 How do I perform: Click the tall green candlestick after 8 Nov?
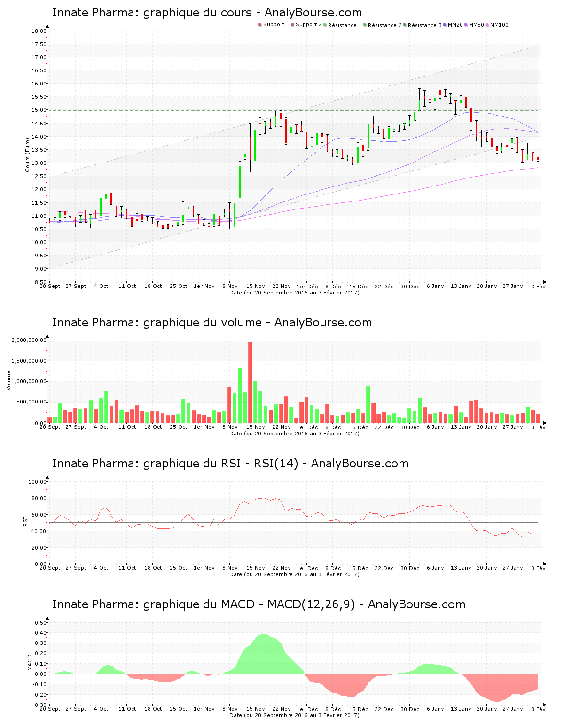[240, 182]
